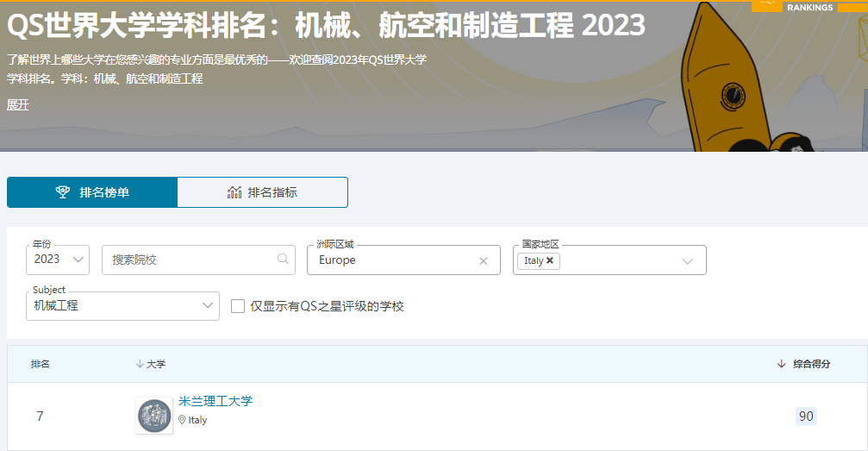
Task: Open the 年份 2023 dropdown
Action: click(58, 260)
